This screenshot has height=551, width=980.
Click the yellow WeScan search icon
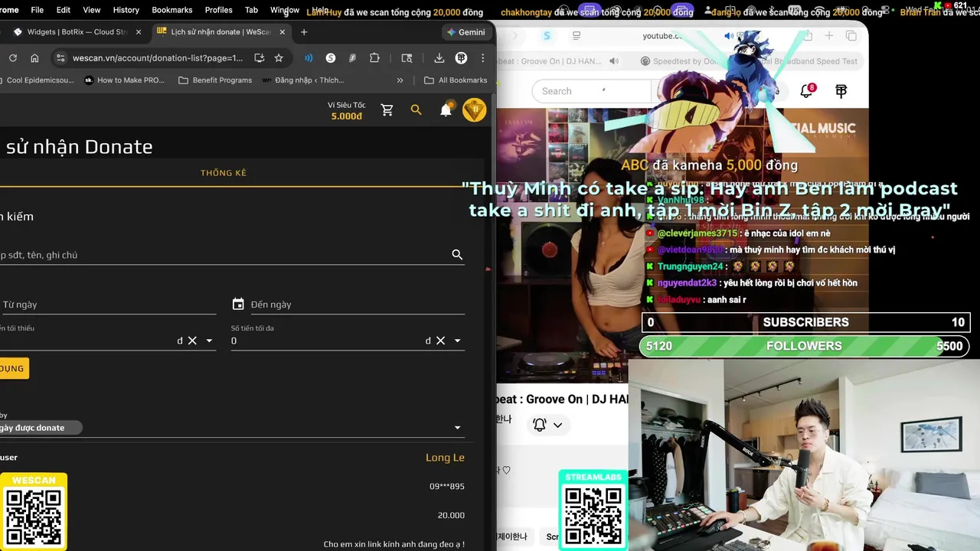(416, 110)
